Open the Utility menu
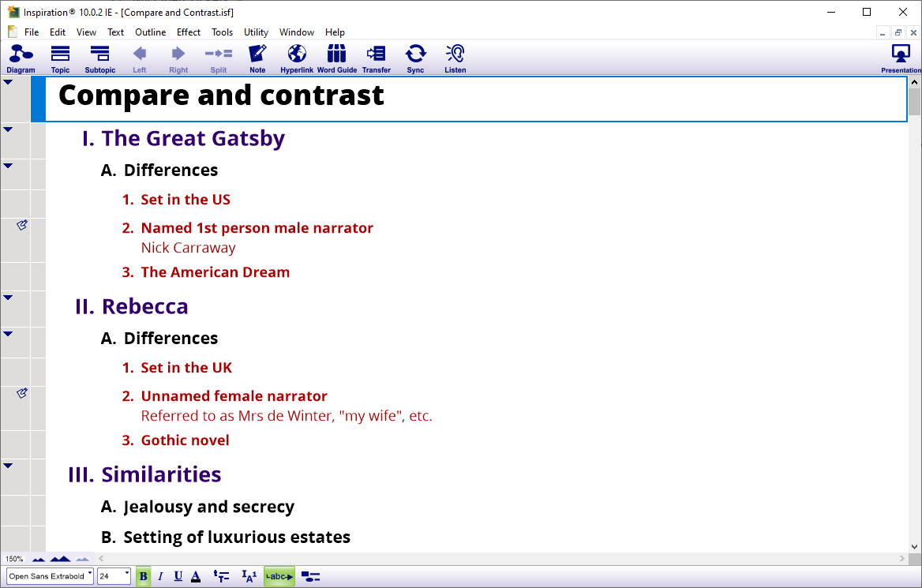 [x=257, y=32]
